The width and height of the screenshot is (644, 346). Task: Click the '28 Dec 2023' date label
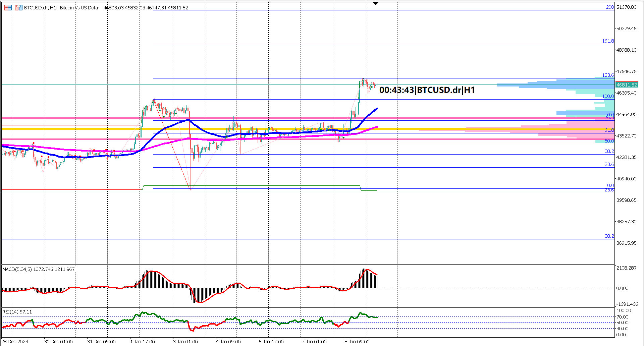point(15,342)
